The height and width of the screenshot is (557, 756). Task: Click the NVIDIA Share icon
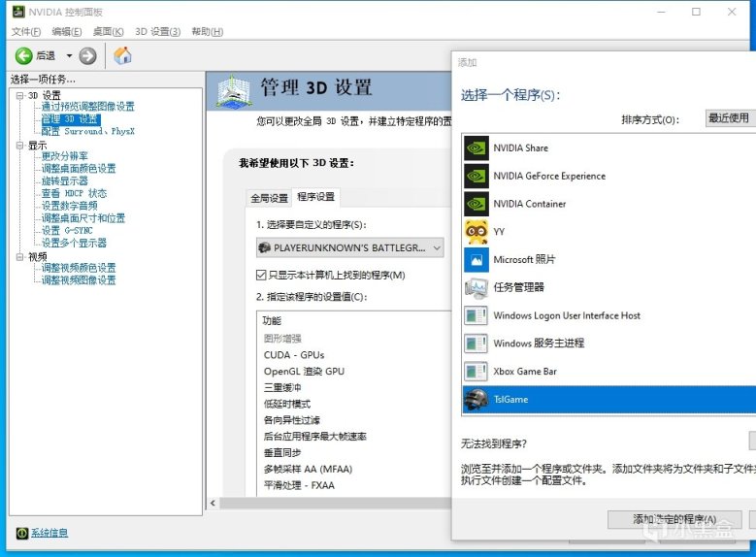476,148
